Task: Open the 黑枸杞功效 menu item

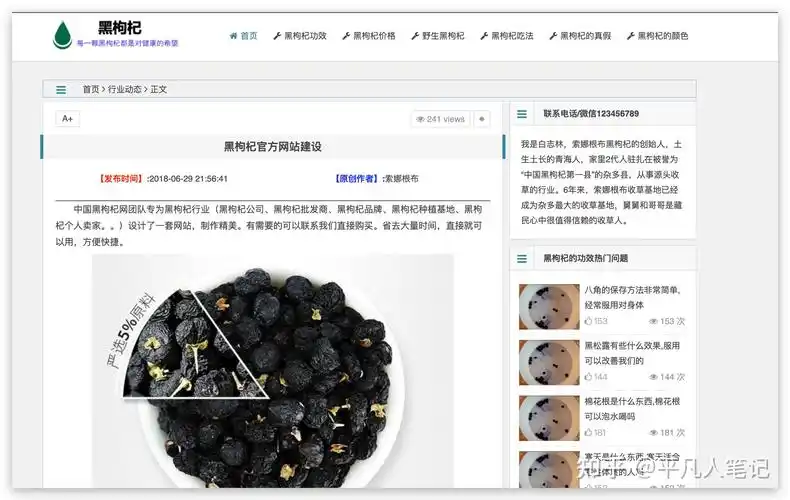Action: (x=300, y=36)
